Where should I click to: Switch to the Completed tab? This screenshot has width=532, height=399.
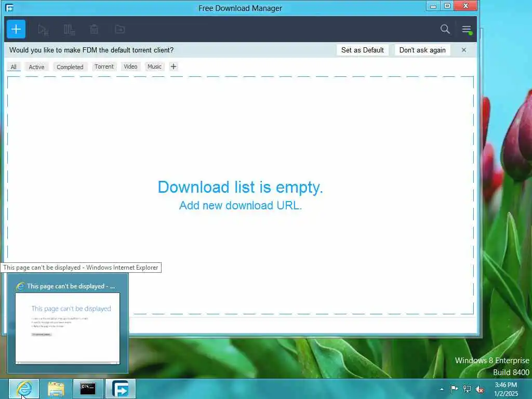[x=70, y=67]
